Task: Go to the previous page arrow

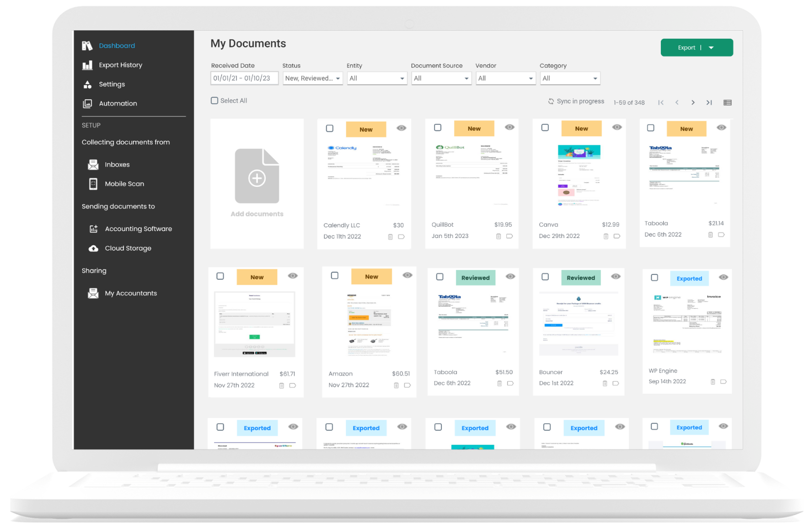Action: click(677, 103)
